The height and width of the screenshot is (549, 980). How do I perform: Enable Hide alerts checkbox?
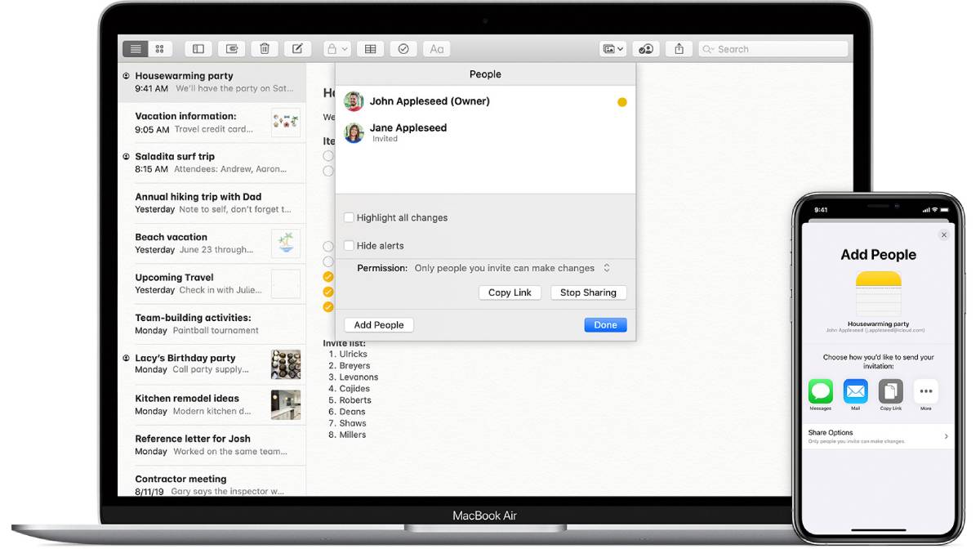(349, 246)
